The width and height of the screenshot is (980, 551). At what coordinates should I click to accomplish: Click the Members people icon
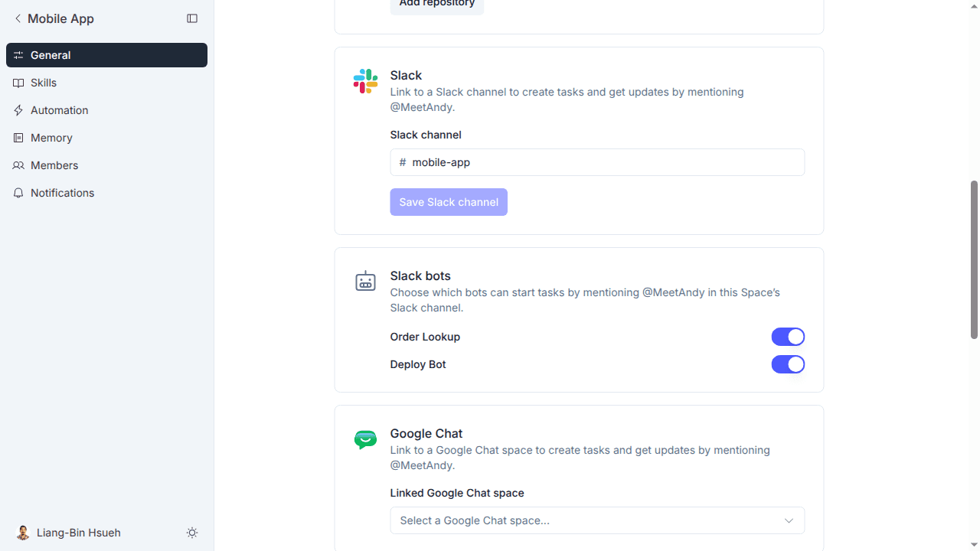18,165
